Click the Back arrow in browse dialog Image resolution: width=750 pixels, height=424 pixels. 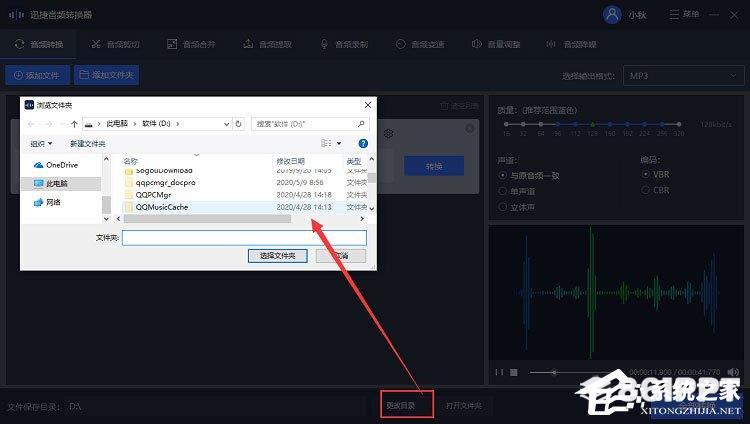pos(31,124)
